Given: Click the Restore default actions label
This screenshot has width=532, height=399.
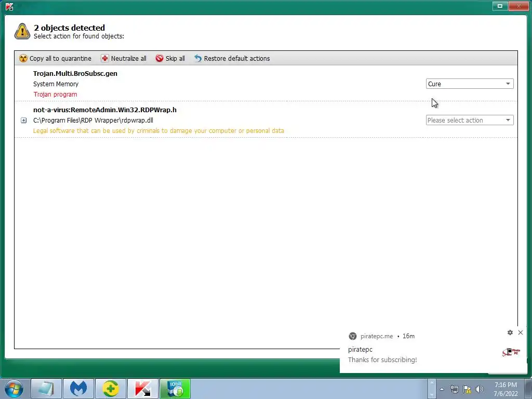Looking at the screenshot, I should 237,58.
